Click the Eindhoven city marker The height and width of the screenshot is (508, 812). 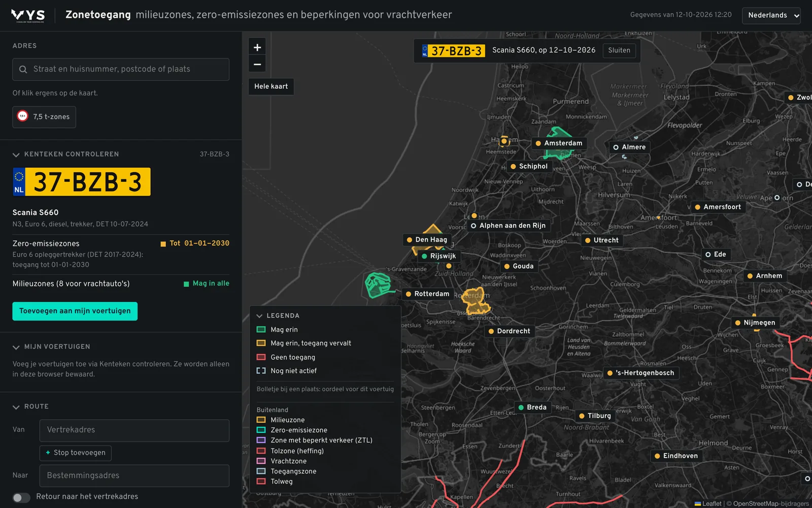click(x=676, y=456)
